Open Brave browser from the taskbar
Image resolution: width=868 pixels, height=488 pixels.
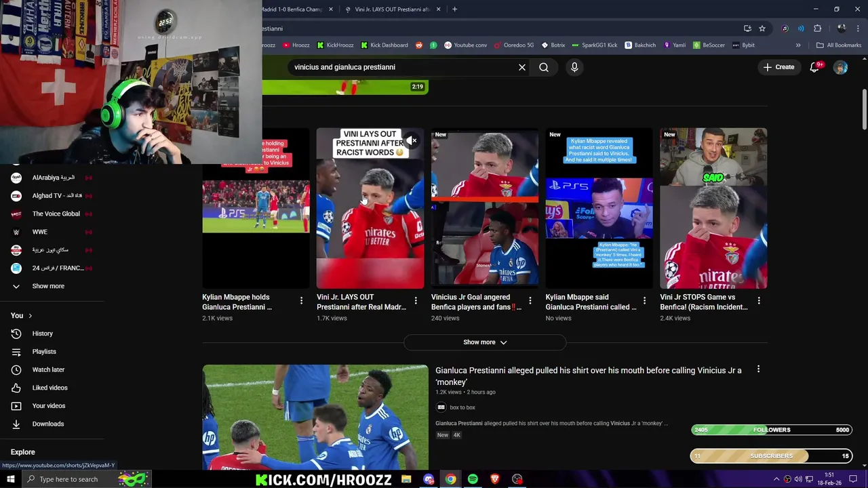point(495,479)
